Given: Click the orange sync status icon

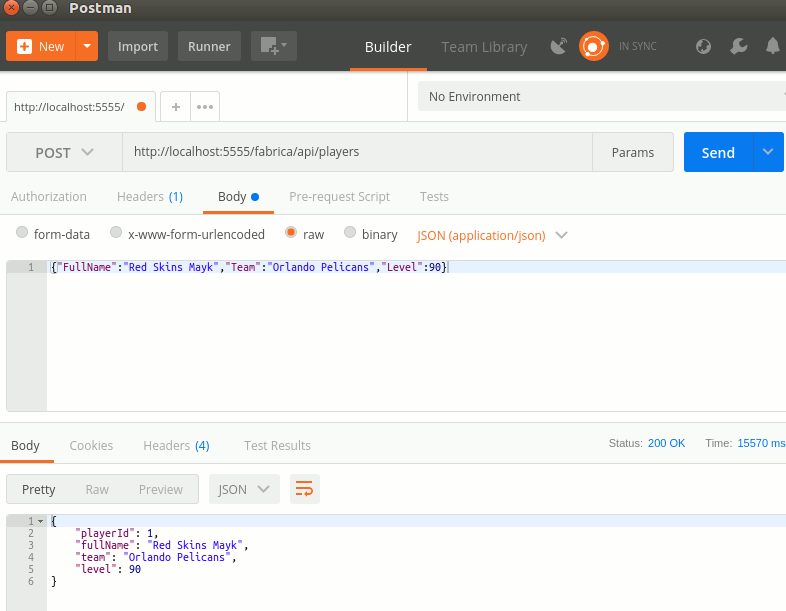Looking at the screenshot, I should (x=594, y=46).
